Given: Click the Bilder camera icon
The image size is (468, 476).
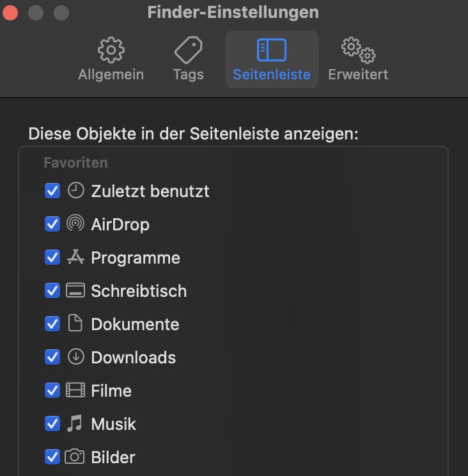Looking at the screenshot, I should [x=75, y=457].
